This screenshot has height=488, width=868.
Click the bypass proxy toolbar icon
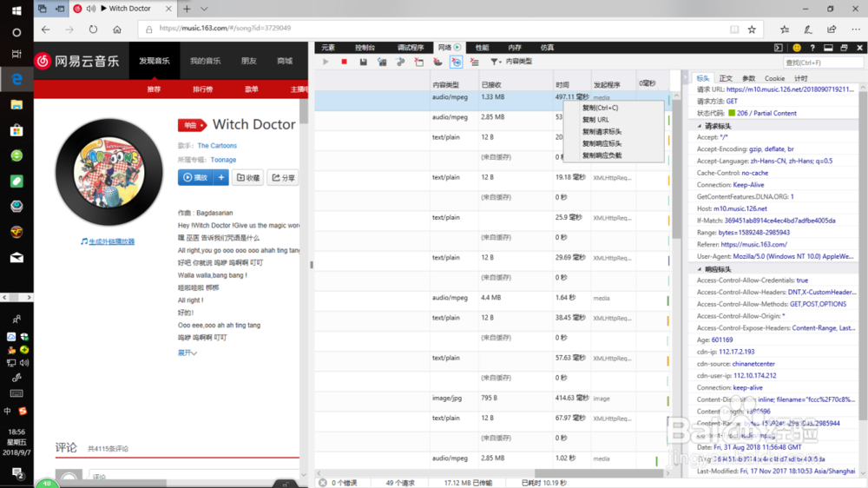(x=400, y=62)
